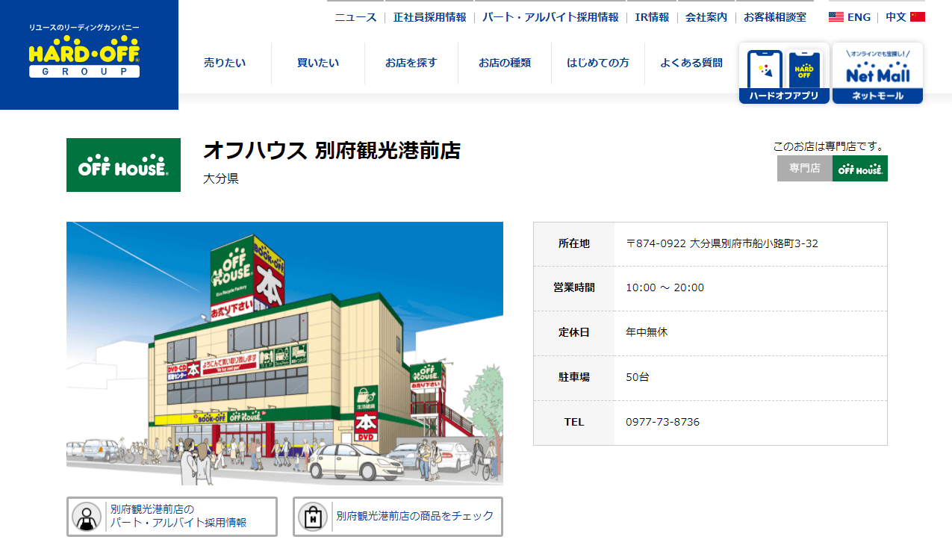Open IR情報 in the top bar
952x560 pixels.
(x=652, y=16)
